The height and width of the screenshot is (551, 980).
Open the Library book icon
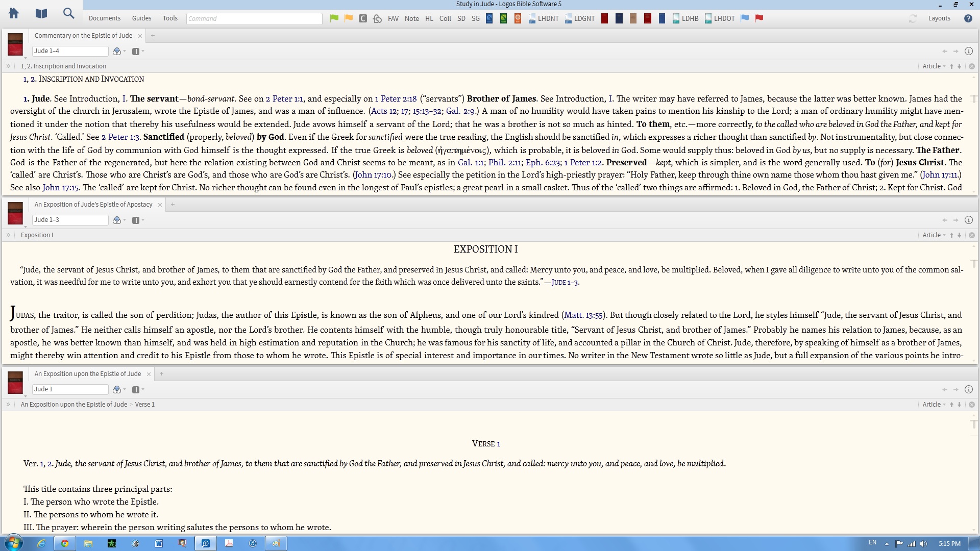41,13
